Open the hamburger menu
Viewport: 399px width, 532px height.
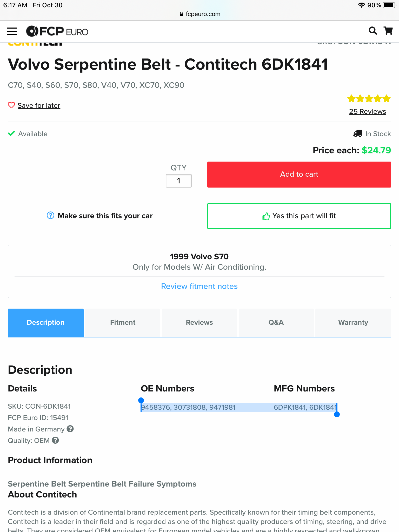click(x=12, y=31)
